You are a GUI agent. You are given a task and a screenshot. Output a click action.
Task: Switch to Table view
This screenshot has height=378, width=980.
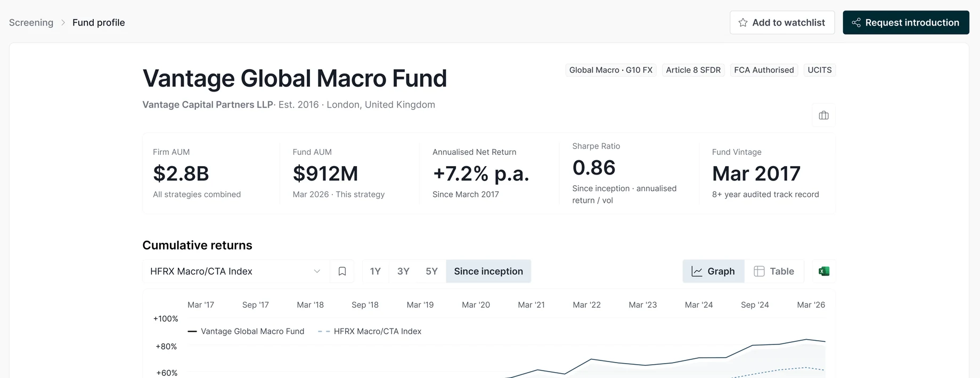(x=774, y=272)
